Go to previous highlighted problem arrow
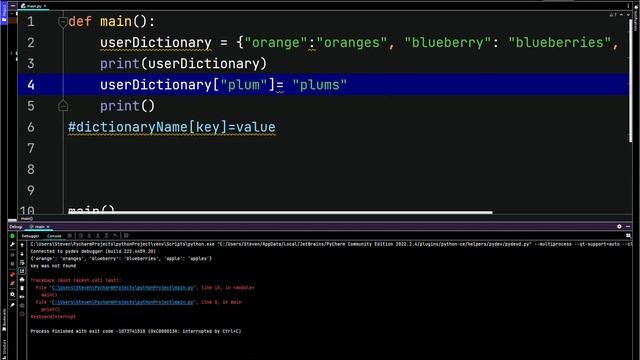This screenshot has width=640, height=360. 622,15
